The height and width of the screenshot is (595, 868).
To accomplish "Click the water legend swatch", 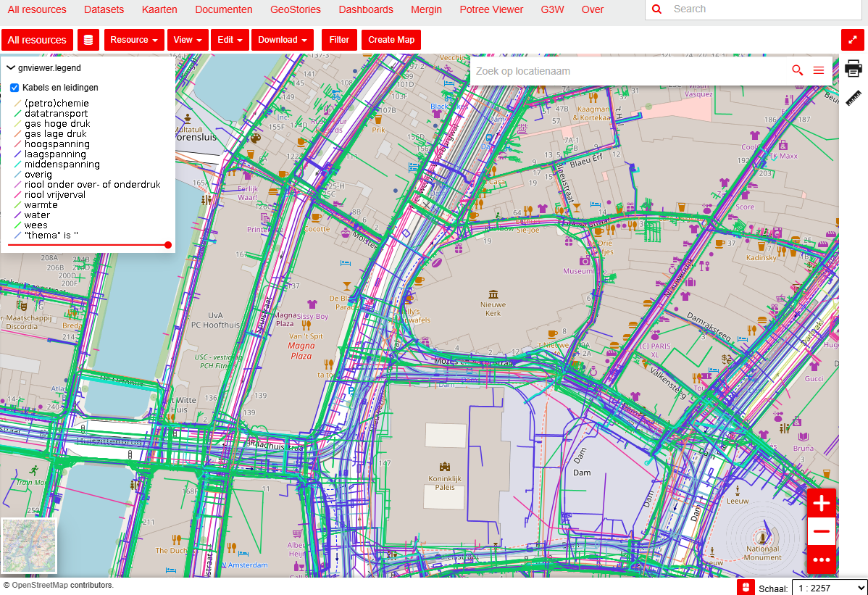I will point(17,215).
